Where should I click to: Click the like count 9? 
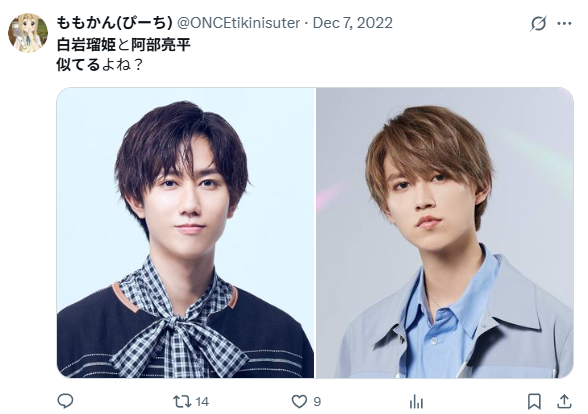(x=317, y=402)
